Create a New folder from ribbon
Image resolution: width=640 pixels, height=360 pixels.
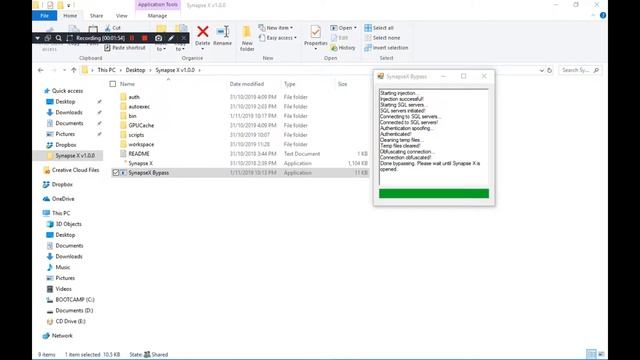coord(247,38)
